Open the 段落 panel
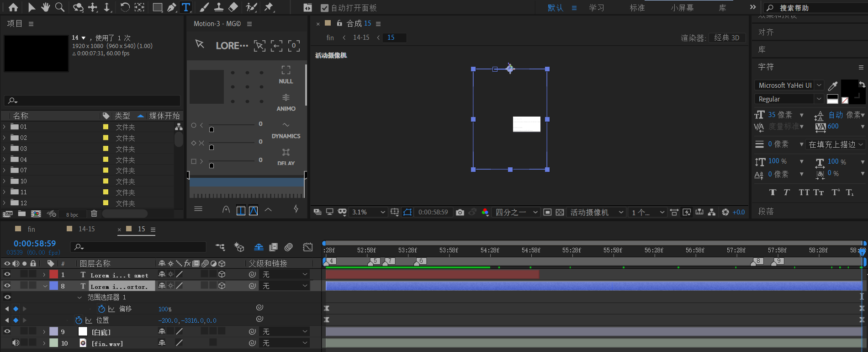Image resolution: width=868 pixels, height=352 pixels. pos(766,211)
